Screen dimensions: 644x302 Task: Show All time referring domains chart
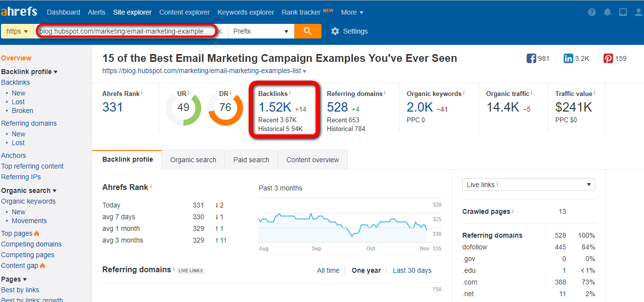328,270
